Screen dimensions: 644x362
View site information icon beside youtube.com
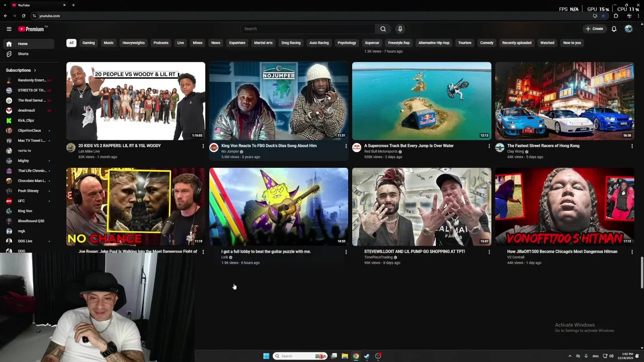35,16
